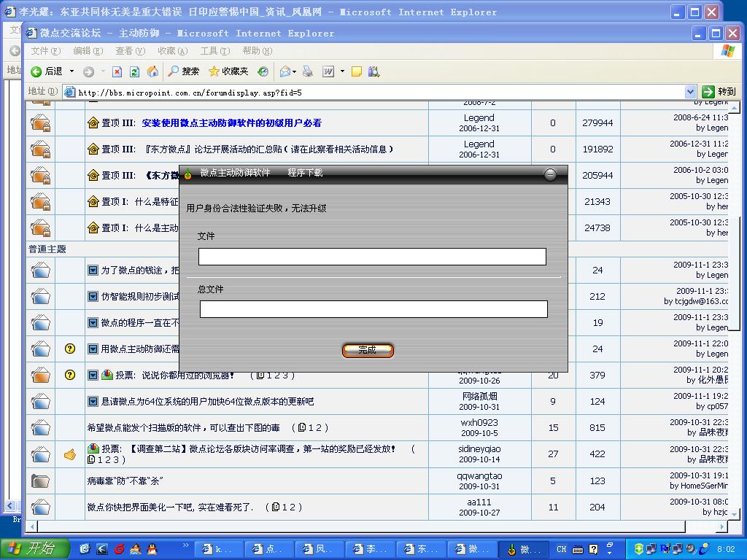Click the 转到 Go button
The image size is (747, 560).
point(719,92)
